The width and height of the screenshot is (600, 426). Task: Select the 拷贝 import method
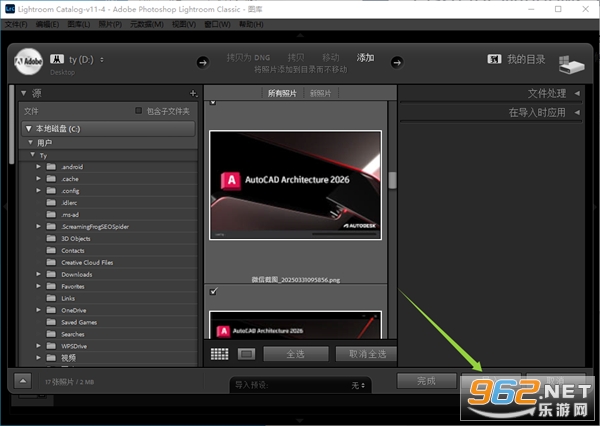tap(296, 58)
